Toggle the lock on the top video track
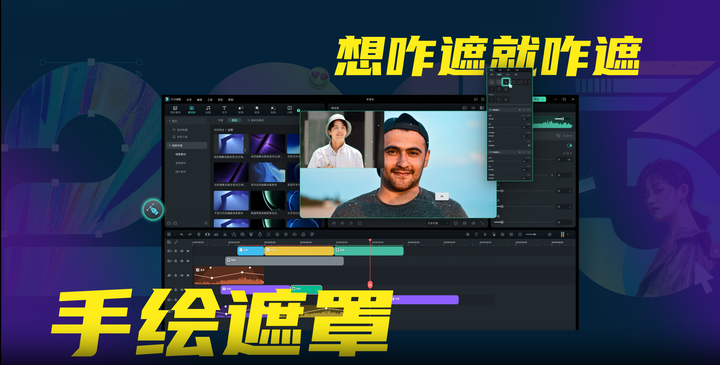The image size is (720, 365). click(x=175, y=251)
